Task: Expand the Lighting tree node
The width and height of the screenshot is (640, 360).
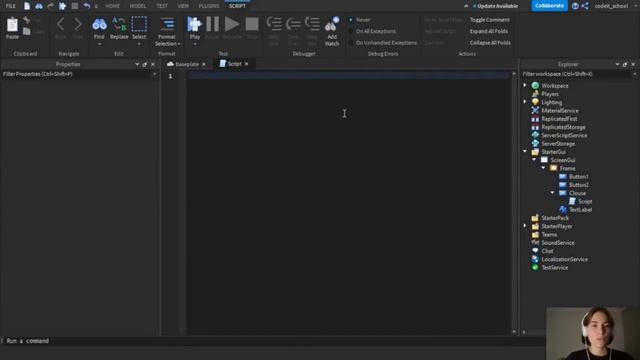Action: pos(525,102)
